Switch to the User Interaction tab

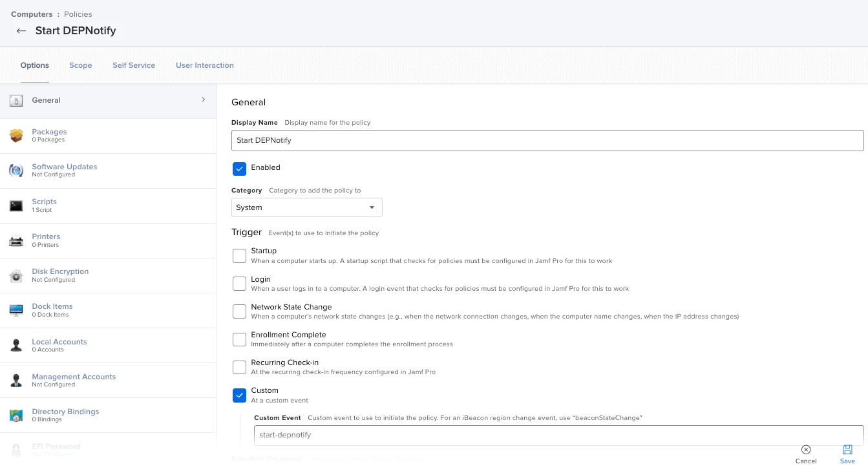(x=205, y=65)
